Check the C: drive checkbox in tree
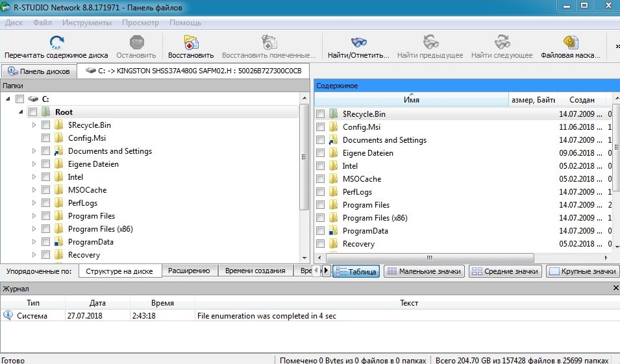The image size is (620, 364). [19, 99]
